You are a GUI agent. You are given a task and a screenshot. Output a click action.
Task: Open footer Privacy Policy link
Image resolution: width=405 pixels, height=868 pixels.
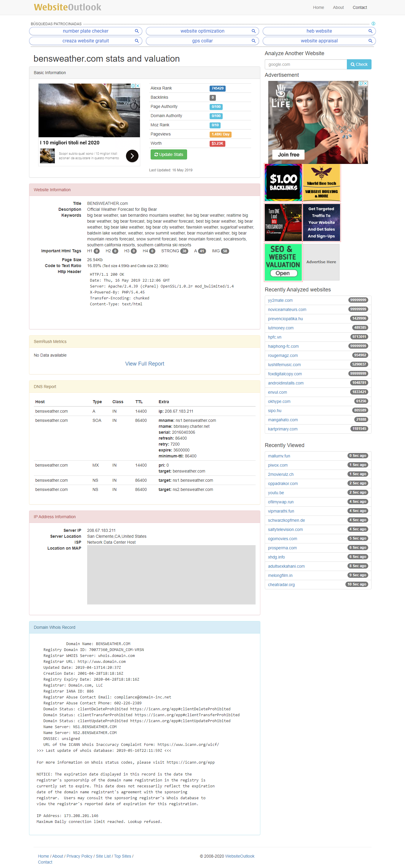79,856
